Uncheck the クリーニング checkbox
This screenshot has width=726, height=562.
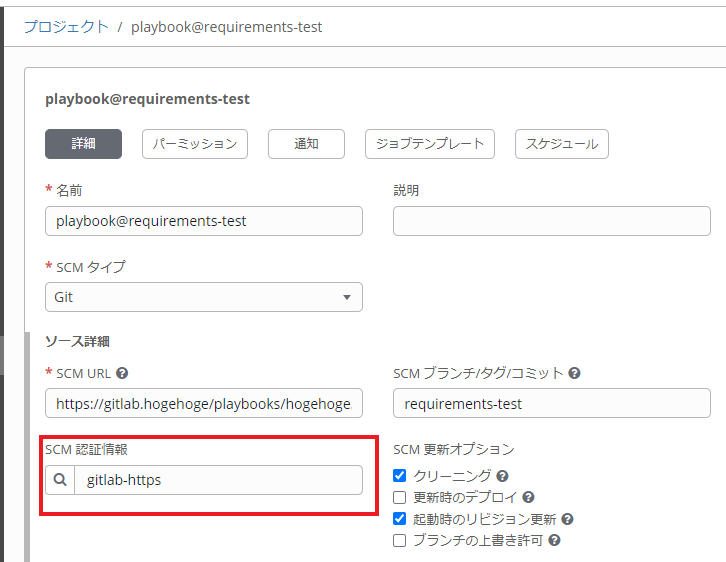pyautogui.click(x=400, y=475)
